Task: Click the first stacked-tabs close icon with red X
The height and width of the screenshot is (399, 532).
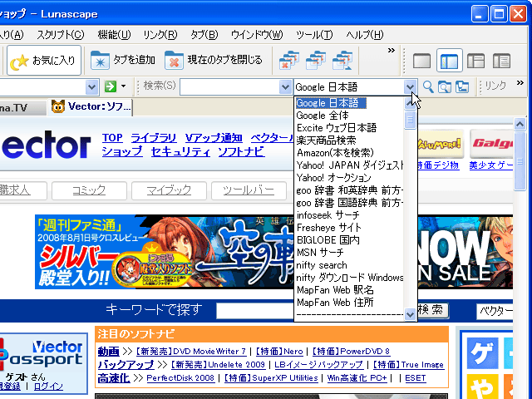Action: pyautogui.click(x=288, y=61)
